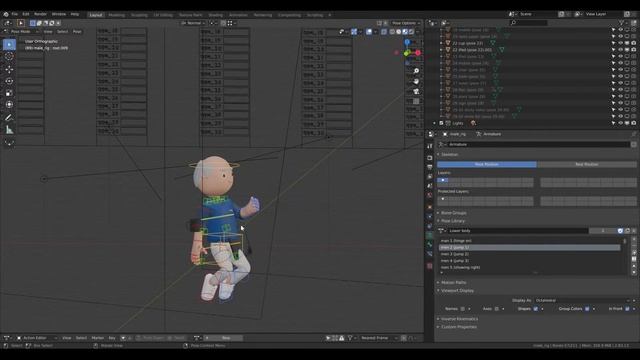Click the first armature layer dot
Screen dimensions: 640x360
[x=442, y=180]
